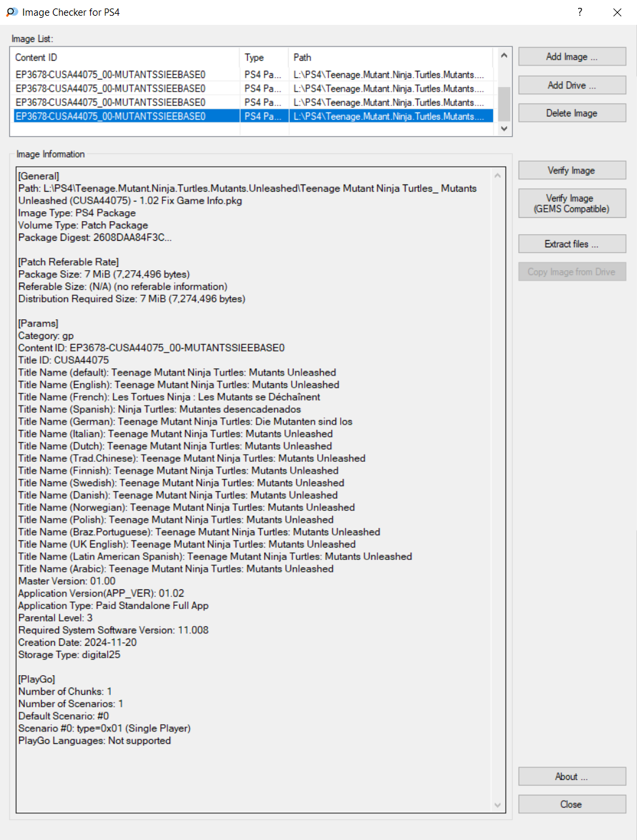Start Verify Image (GEMS Compatible)
Viewport: 637px width, 840px height.
572,203
